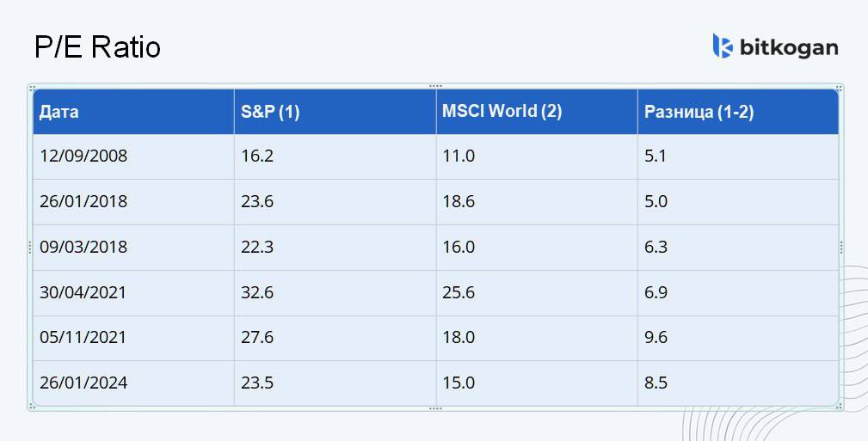Screen dimensions: 868x441
Task: Click the MSCI World value 25.6 cell
Action: point(459,293)
